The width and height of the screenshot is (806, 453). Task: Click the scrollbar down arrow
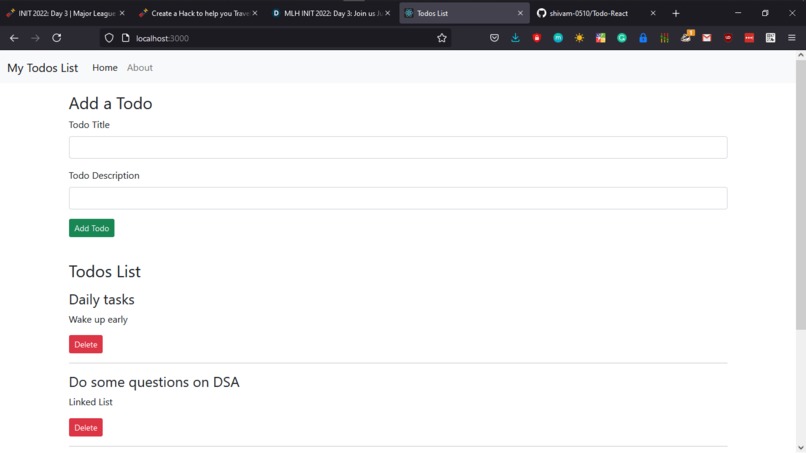tap(801, 448)
